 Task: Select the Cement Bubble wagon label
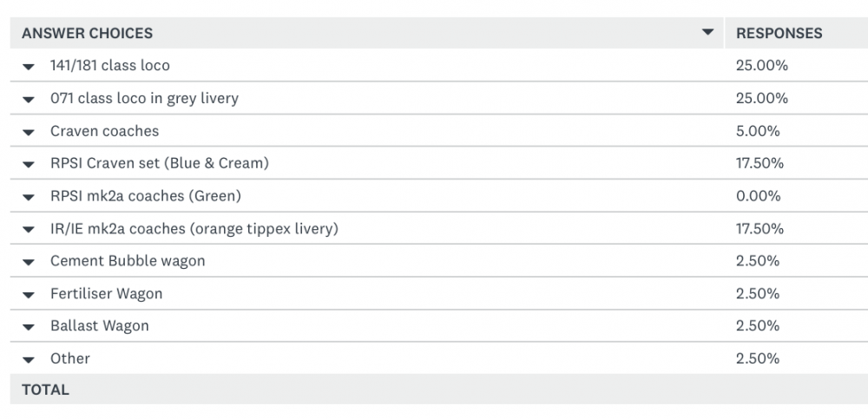(x=128, y=261)
